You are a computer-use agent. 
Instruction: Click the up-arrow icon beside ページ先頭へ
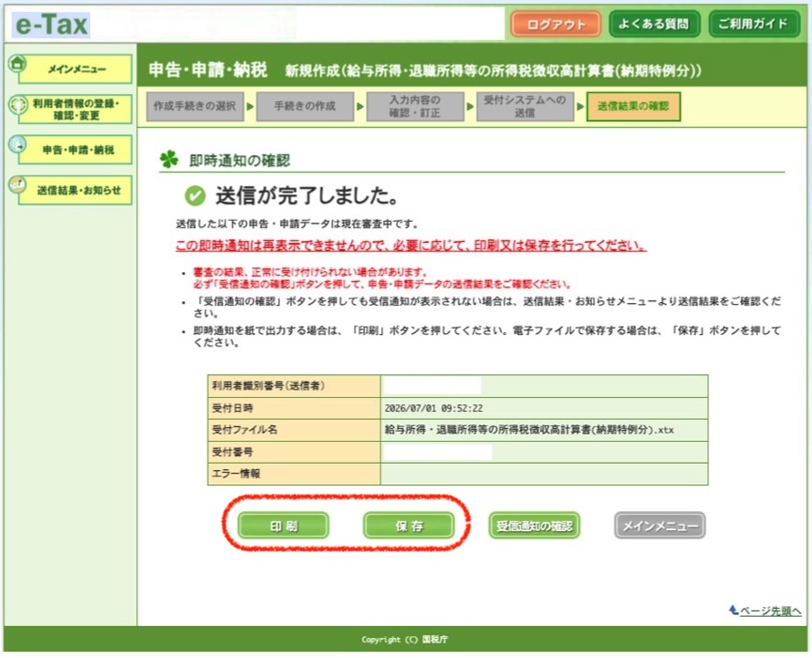pyautogui.click(x=734, y=610)
